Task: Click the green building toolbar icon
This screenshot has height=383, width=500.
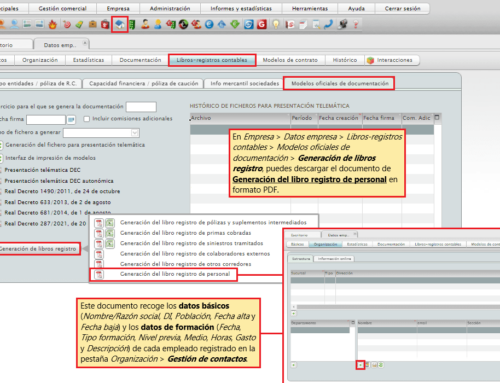Action: 132,25
